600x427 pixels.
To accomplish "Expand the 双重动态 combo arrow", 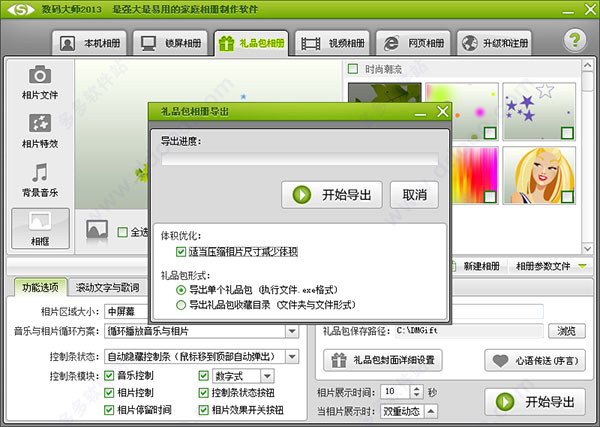I will point(431,411).
